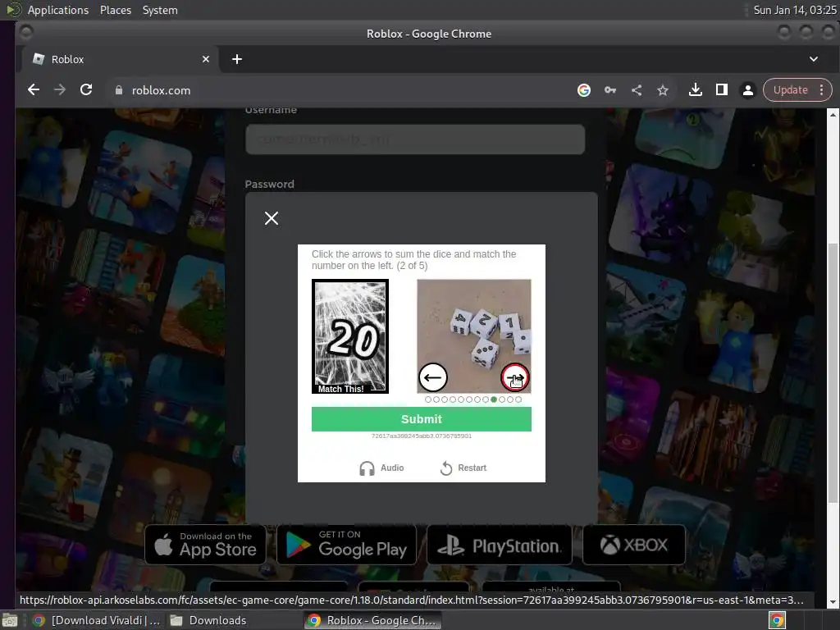This screenshot has width=840, height=630.
Task: Switch to Downloads taskbar window
Action: click(x=209, y=620)
